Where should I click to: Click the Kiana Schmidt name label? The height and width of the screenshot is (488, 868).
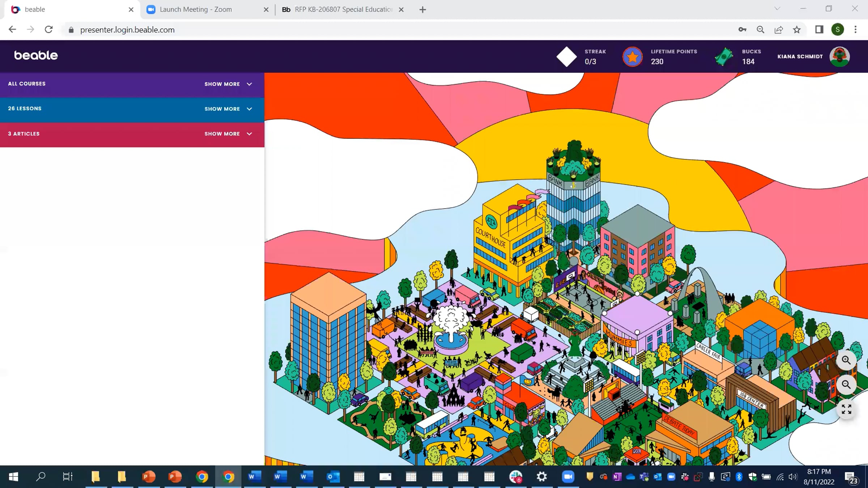[800, 57]
